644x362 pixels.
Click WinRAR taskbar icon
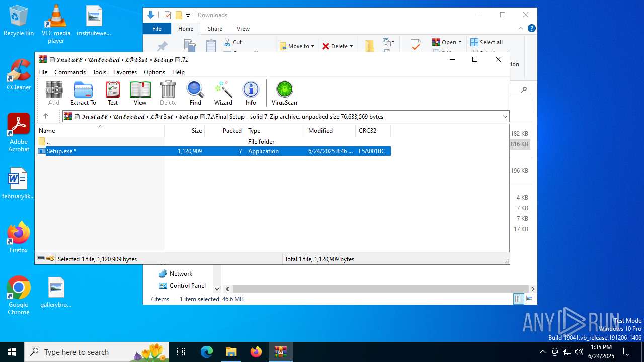coord(280,352)
